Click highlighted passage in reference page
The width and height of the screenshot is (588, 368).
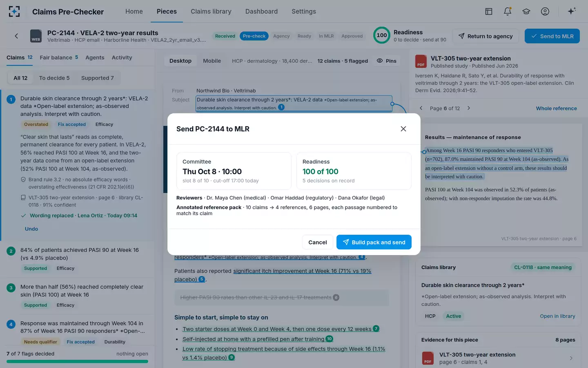pyautogui.click(x=497, y=164)
